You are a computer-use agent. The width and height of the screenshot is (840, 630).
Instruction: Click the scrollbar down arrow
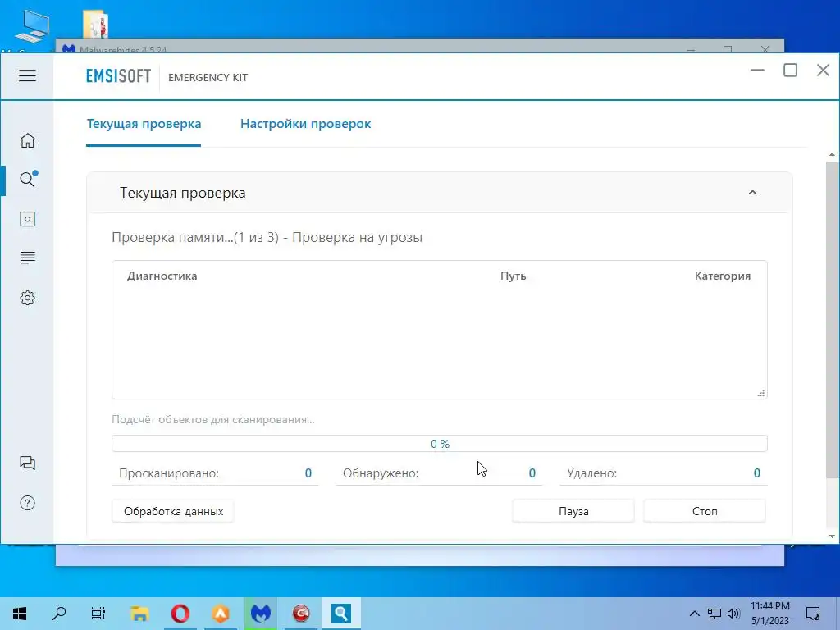click(x=832, y=536)
